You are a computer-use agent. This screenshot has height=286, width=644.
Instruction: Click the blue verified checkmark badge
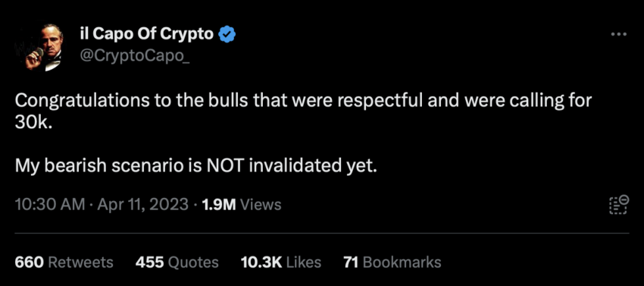tap(227, 35)
